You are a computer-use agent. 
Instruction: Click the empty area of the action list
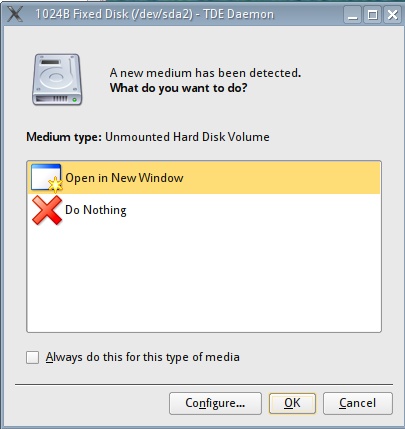(204, 279)
